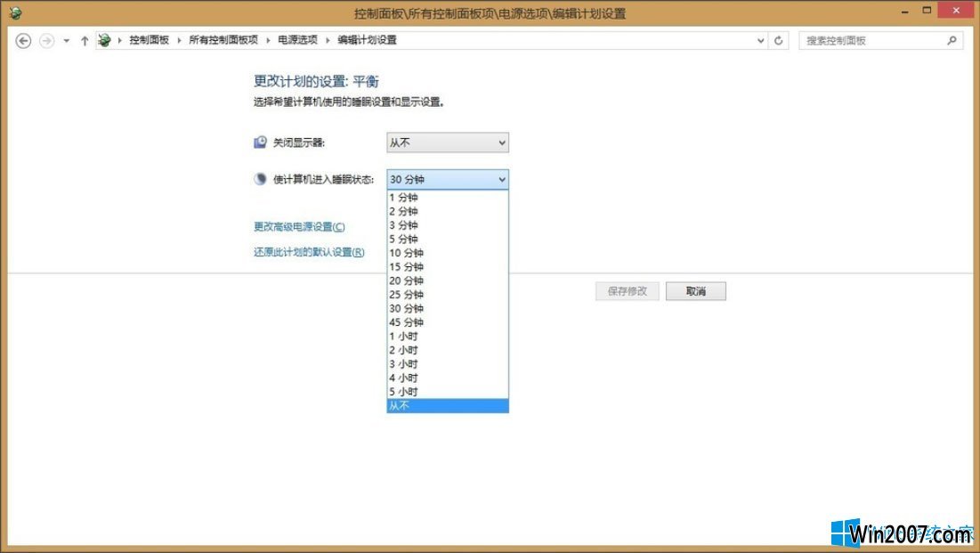
Task: Choose the 5 小时 option
Action: coord(448,392)
